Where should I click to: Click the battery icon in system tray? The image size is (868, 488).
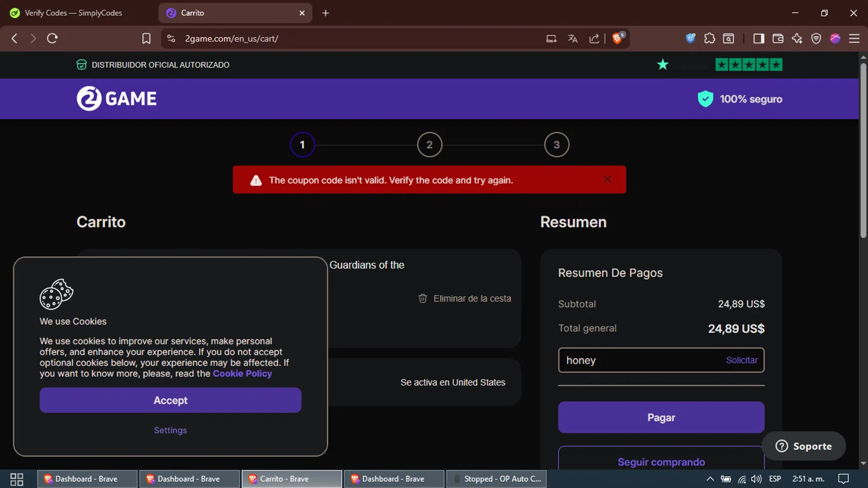click(x=726, y=479)
